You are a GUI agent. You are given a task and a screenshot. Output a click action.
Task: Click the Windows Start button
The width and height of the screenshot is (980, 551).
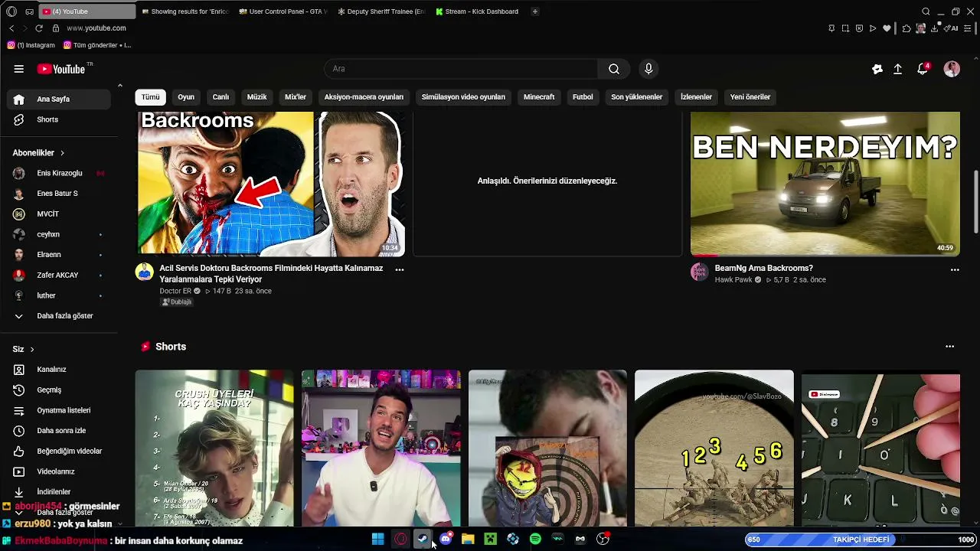tap(378, 540)
